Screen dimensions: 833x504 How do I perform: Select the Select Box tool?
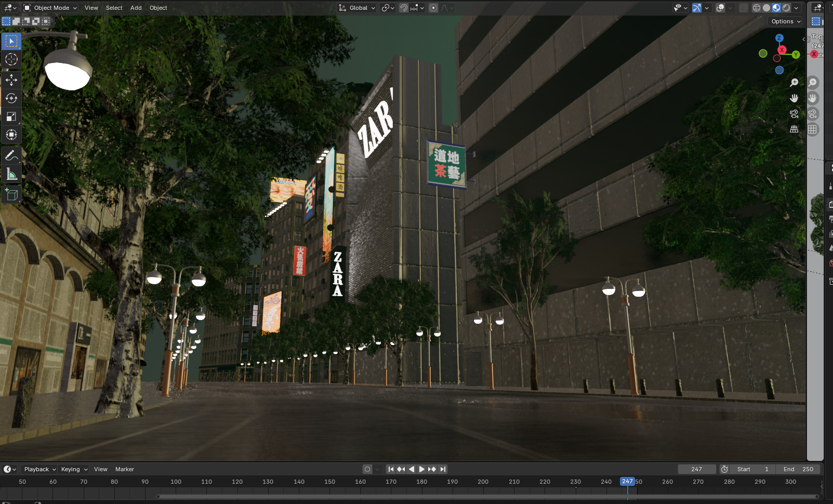coord(11,41)
